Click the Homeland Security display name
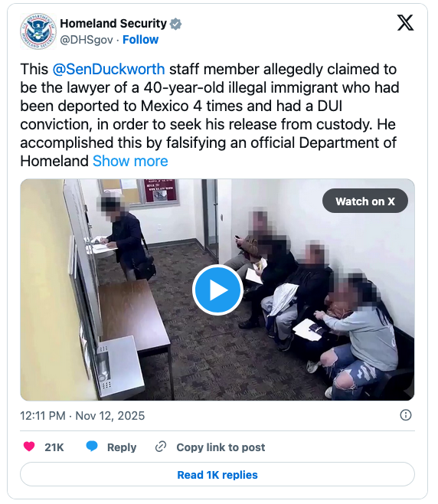 [x=113, y=24]
